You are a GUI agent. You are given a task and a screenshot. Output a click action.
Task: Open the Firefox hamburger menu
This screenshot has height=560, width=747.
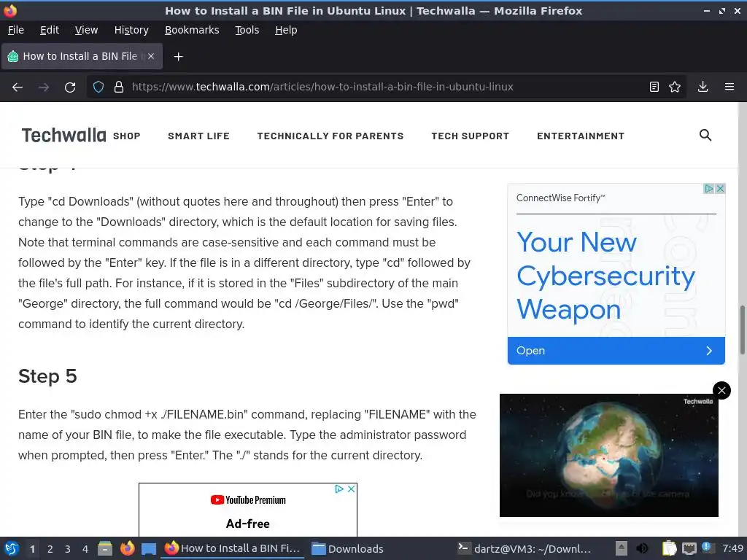click(729, 87)
